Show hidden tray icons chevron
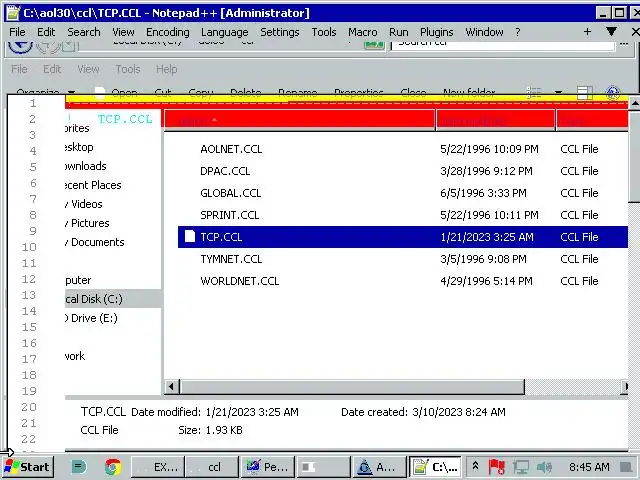 pyautogui.click(x=476, y=466)
